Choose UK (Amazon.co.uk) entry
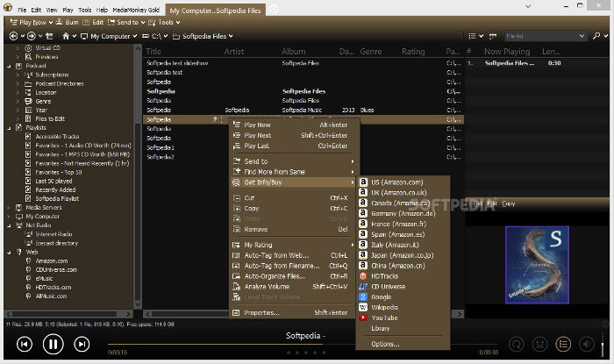614x364 pixels. [403, 193]
